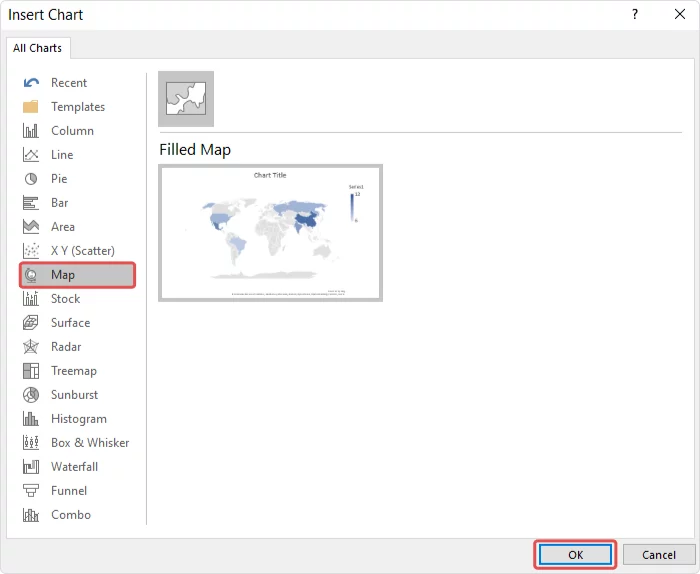Choose the Templates category label
The width and height of the screenshot is (700, 574).
pyautogui.click(x=78, y=107)
